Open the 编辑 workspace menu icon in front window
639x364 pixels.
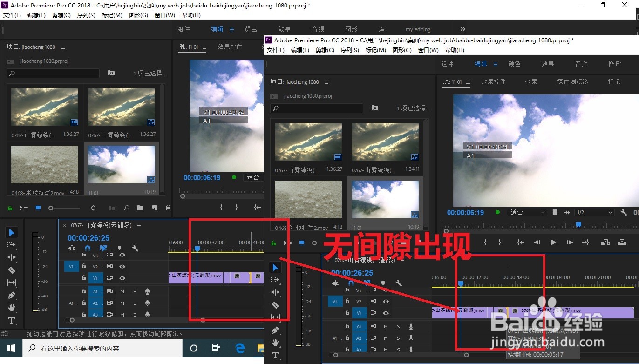tap(496, 64)
